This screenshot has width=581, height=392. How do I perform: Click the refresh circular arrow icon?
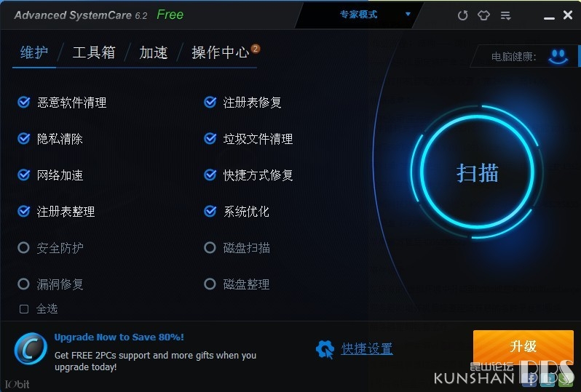click(x=462, y=15)
